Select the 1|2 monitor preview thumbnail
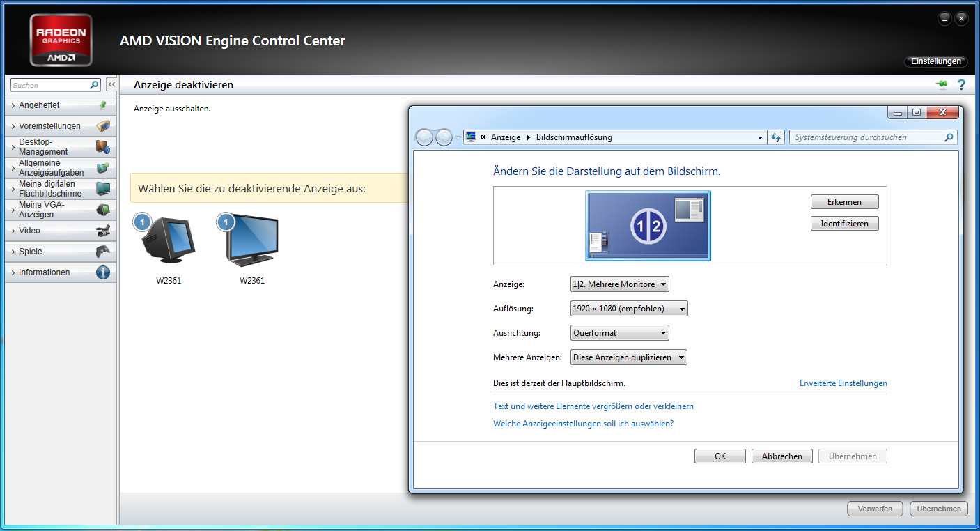Viewport: 980px width, 531px height. (648, 226)
